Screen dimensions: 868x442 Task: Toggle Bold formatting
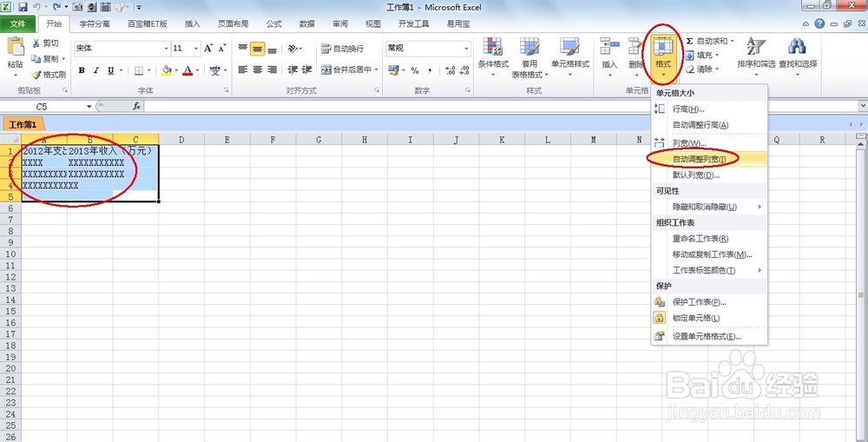(82, 70)
